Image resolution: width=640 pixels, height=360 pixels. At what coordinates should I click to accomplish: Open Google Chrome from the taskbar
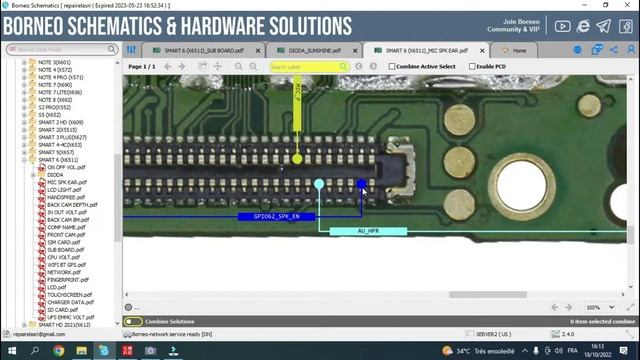point(58,351)
